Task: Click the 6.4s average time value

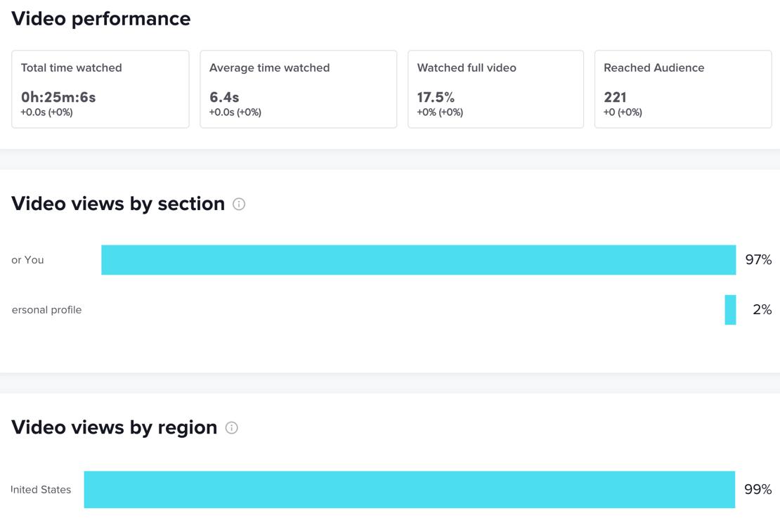Action: tap(224, 97)
